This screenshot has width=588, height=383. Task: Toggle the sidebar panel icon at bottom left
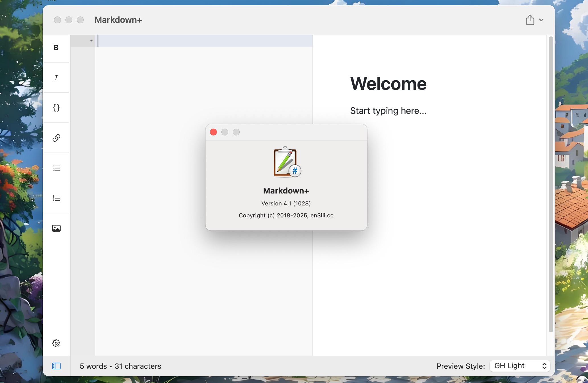[56, 366]
